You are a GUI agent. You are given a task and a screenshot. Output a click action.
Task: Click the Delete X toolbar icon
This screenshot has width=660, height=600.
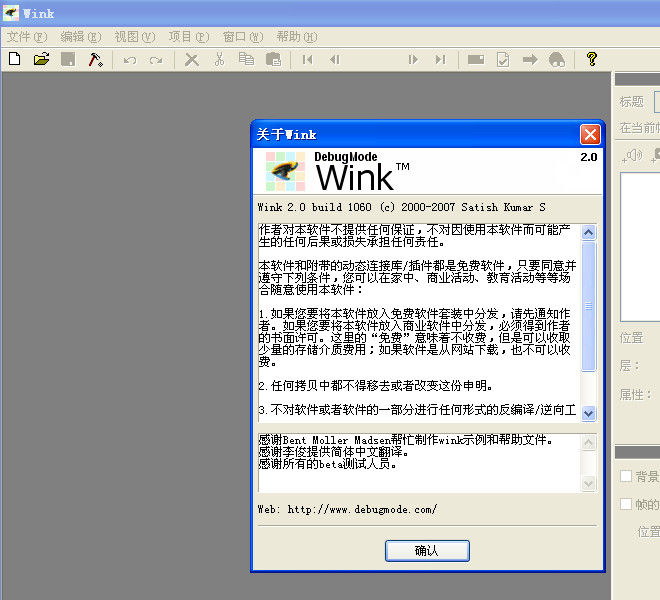192,60
